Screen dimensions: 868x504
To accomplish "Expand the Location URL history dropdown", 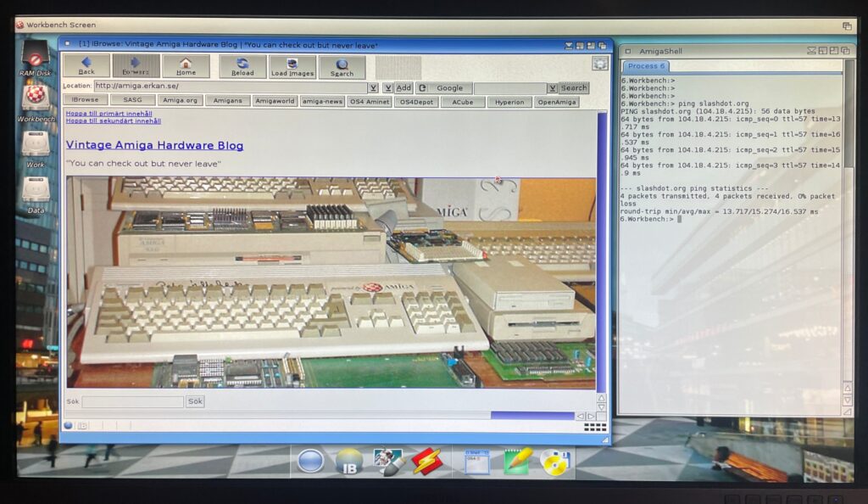I will tap(374, 87).
